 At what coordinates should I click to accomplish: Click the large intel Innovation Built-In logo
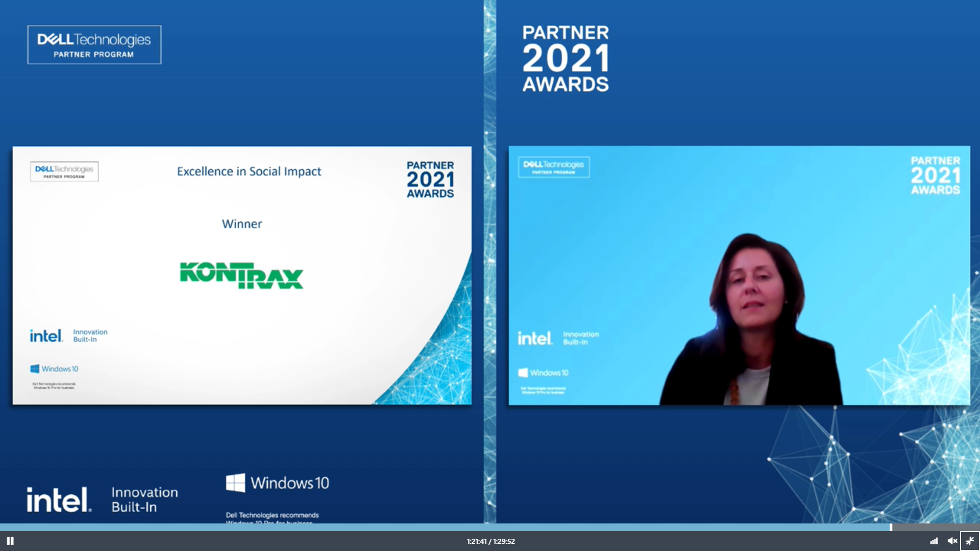pyautogui.click(x=103, y=499)
